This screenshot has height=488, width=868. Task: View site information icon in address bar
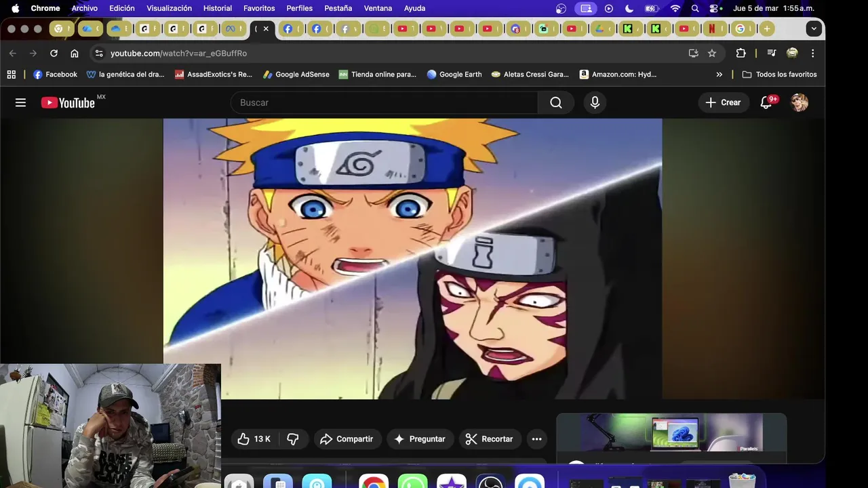tap(99, 53)
